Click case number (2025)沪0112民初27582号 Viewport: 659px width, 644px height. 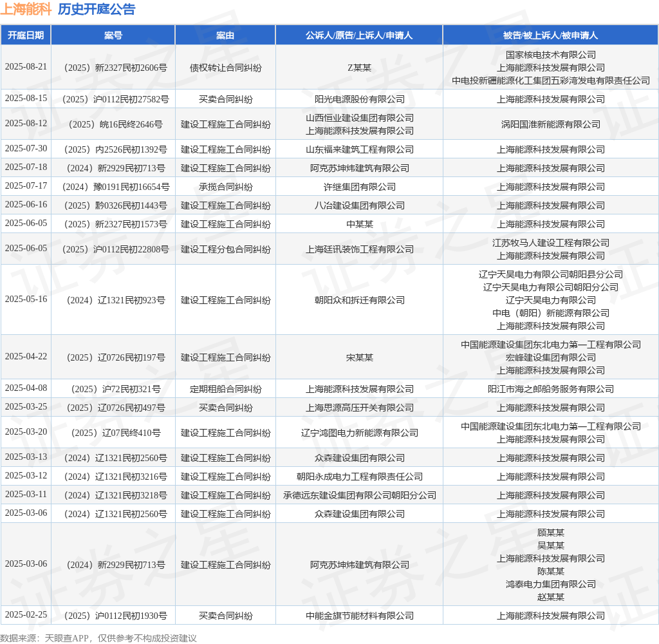point(113,99)
